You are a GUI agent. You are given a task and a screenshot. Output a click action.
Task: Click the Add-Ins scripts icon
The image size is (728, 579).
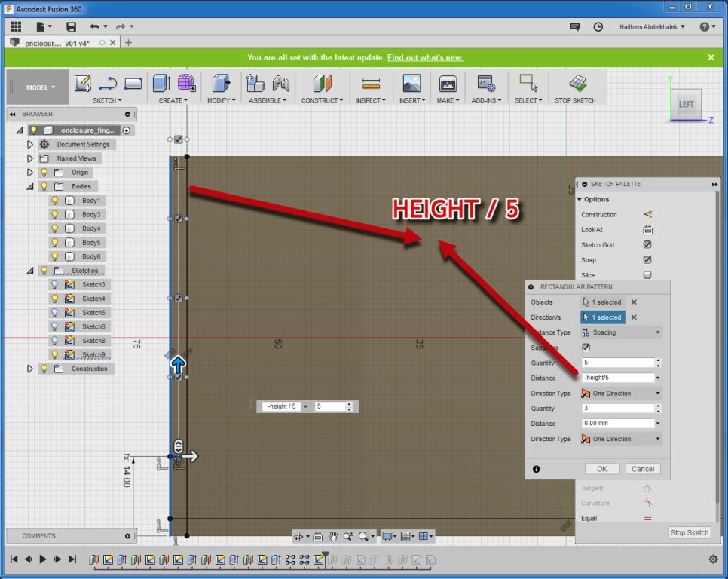pos(486,84)
